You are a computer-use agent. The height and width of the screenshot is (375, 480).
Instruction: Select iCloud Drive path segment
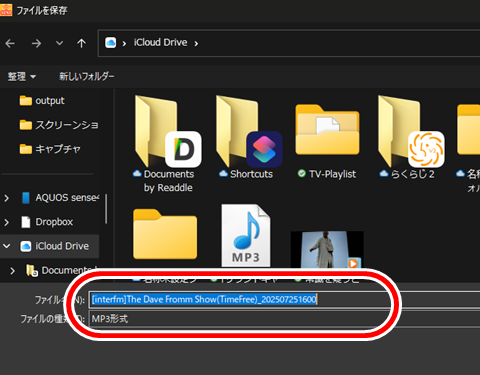click(x=160, y=43)
